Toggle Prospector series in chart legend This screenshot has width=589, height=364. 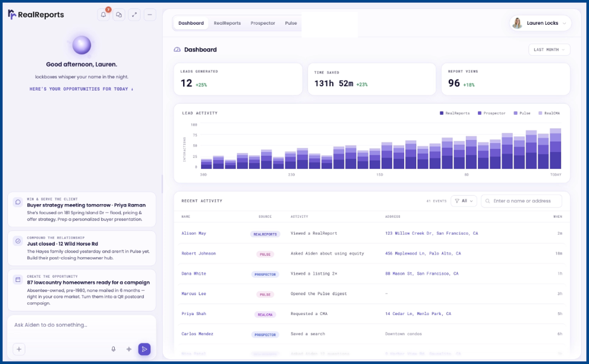pyautogui.click(x=492, y=113)
